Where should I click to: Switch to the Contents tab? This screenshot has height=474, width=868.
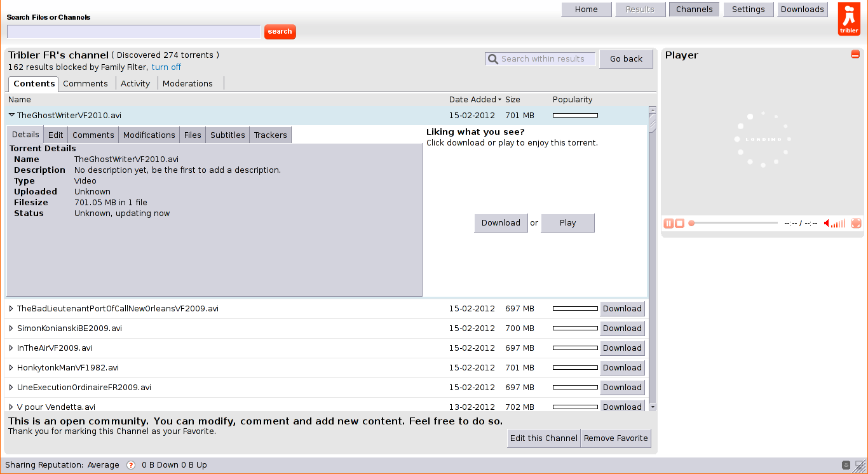coord(34,84)
